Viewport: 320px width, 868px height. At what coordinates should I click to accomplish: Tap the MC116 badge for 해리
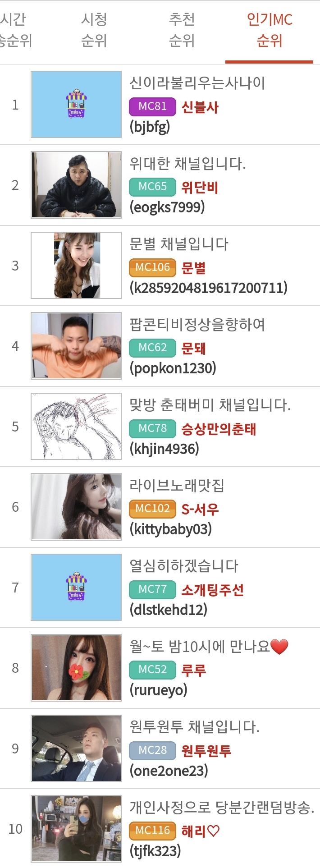[152, 831]
